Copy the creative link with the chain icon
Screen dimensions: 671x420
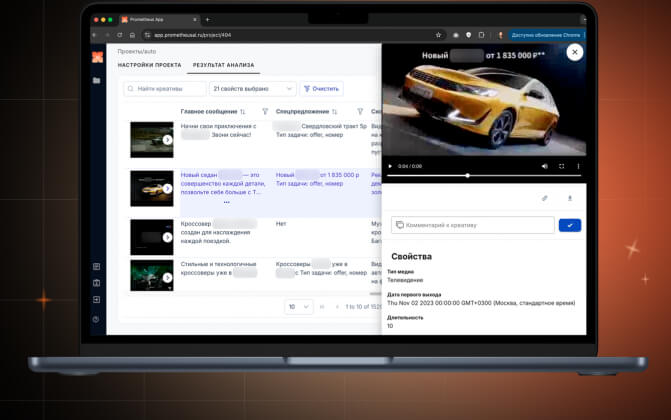[x=544, y=198]
